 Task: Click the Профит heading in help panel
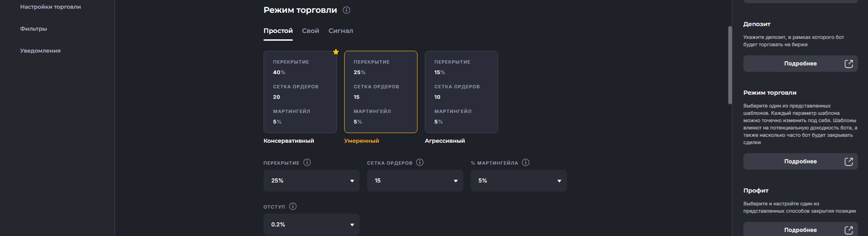click(756, 191)
